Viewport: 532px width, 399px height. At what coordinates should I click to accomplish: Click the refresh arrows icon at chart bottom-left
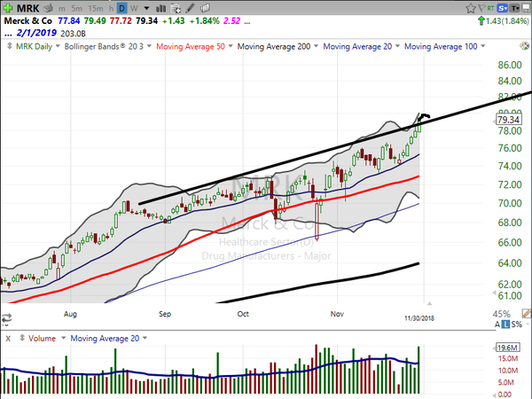[6, 318]
